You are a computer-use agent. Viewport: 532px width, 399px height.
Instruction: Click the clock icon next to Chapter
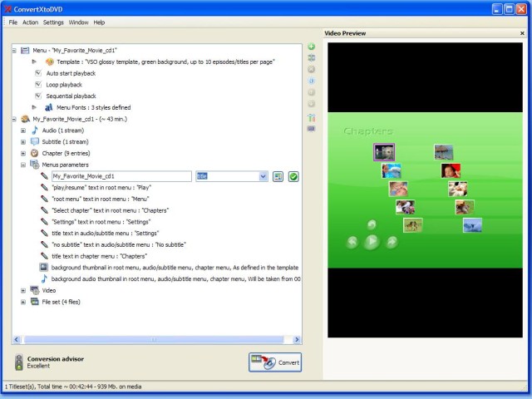[x=35, y=153]
